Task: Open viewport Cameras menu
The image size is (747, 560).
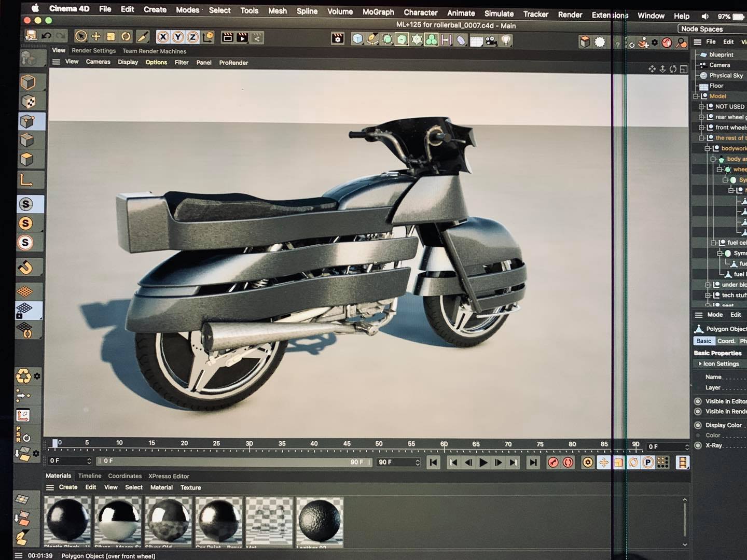Action: click(x=98, y=62)
